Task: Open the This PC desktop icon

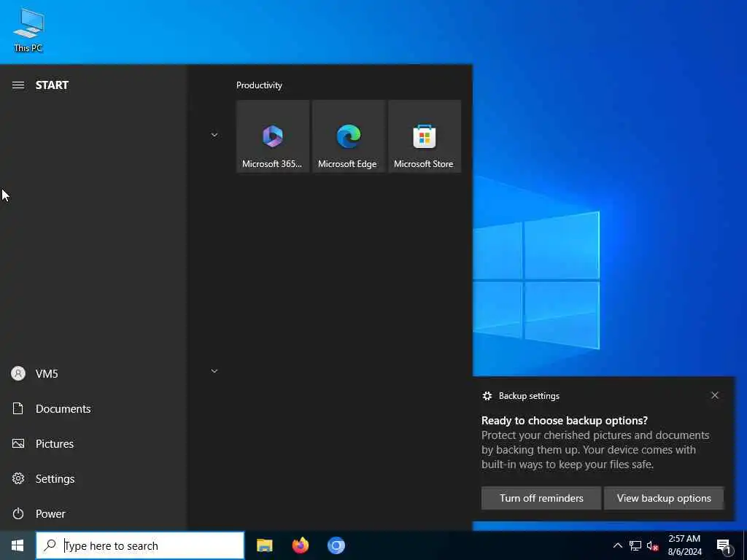Action: click(28, 30)
